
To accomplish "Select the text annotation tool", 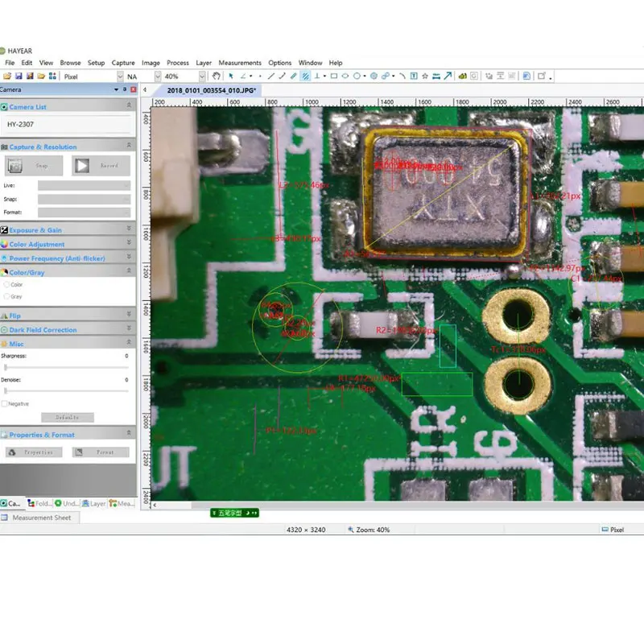I will click(414, 76).
